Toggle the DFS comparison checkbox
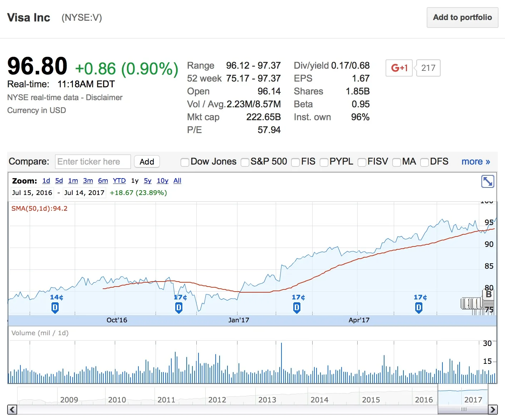 (x=425, y=162)
